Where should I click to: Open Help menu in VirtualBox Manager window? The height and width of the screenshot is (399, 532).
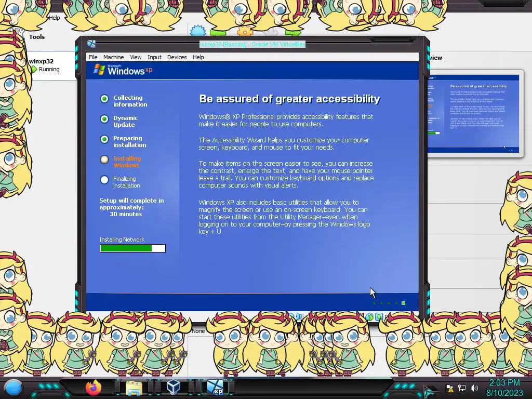click(54, 18)
